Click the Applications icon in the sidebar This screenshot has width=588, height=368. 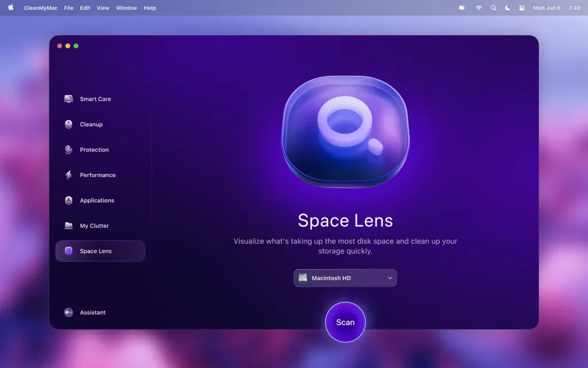pos(69,200)
